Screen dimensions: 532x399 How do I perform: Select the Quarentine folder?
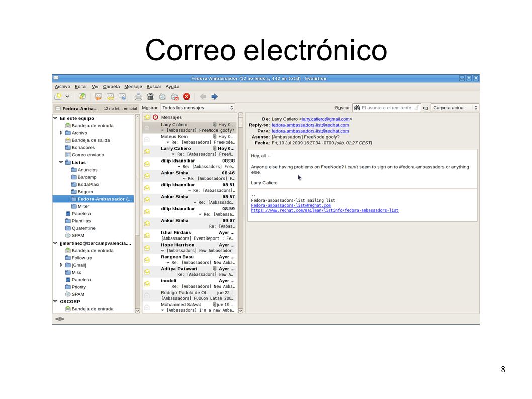(83, 228)
